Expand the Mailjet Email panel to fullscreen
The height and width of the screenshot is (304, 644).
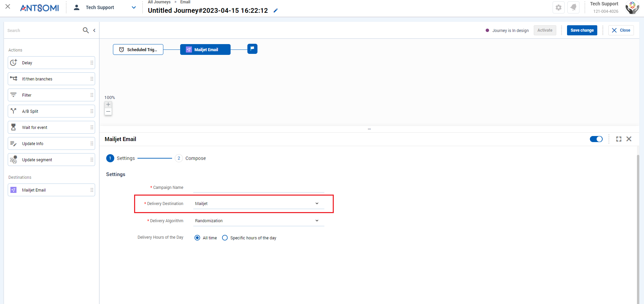tap(619, 139)
